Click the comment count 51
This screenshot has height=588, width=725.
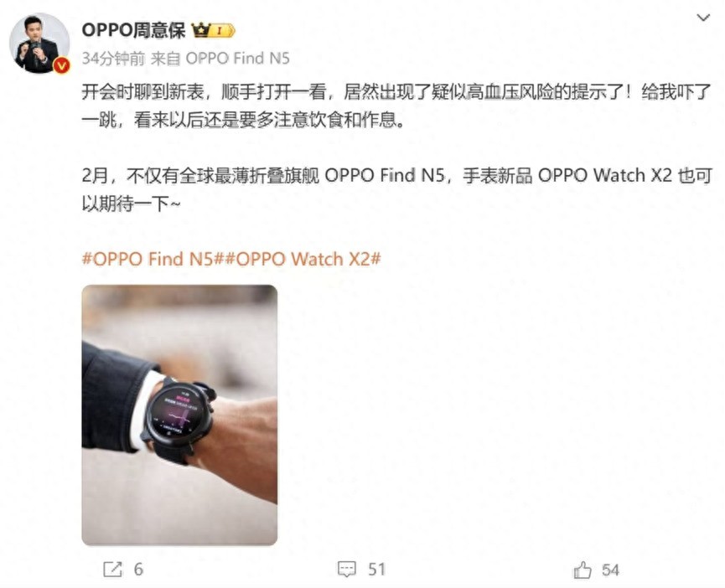coord(376,570)
